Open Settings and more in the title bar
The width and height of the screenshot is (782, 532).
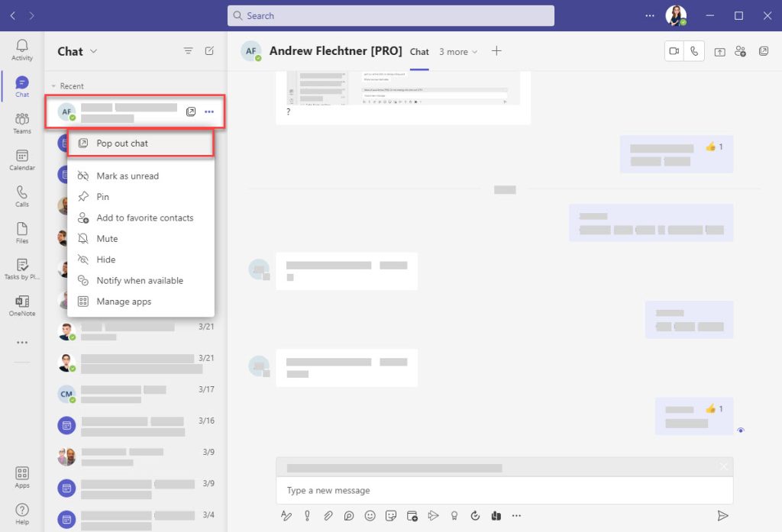point(649,15)
